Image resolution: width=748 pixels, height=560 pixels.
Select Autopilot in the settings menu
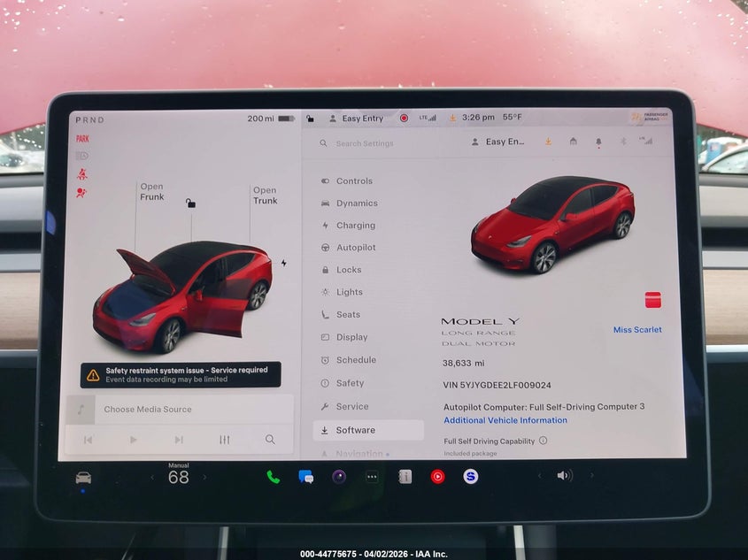tap(355, 248)
